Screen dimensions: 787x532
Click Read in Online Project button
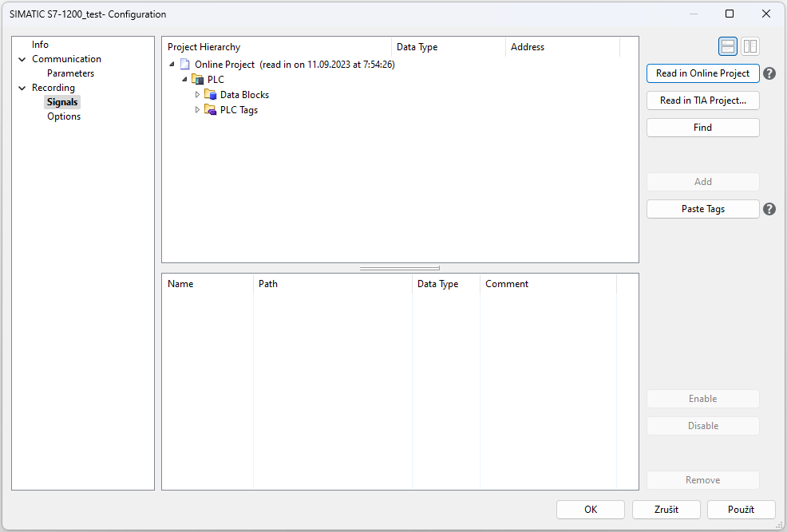coord(702,73)
